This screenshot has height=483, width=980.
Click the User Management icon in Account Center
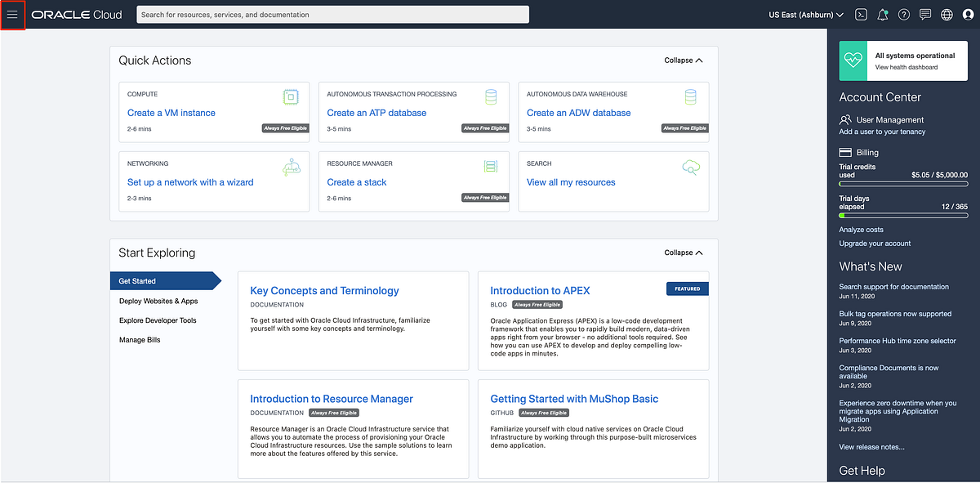point(844,119)
